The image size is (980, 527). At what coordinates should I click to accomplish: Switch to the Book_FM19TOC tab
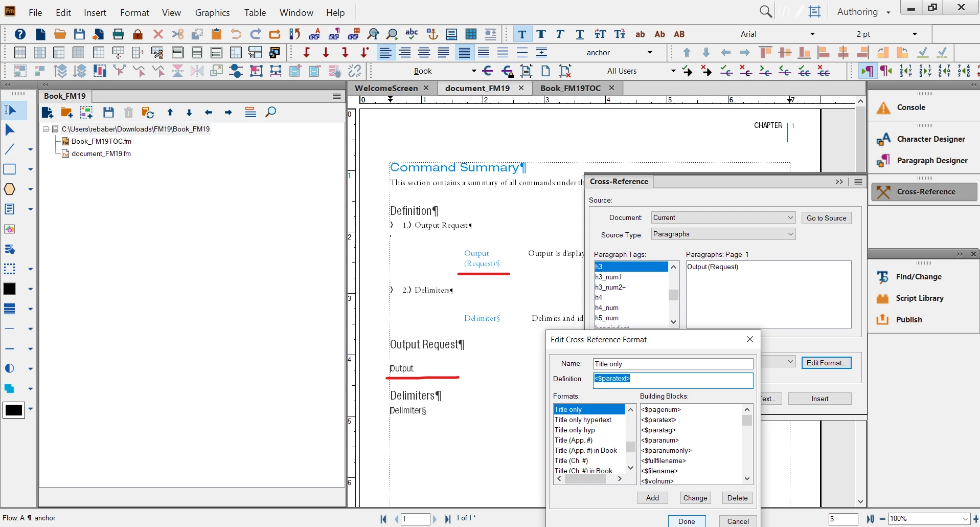tap(571, 88)
